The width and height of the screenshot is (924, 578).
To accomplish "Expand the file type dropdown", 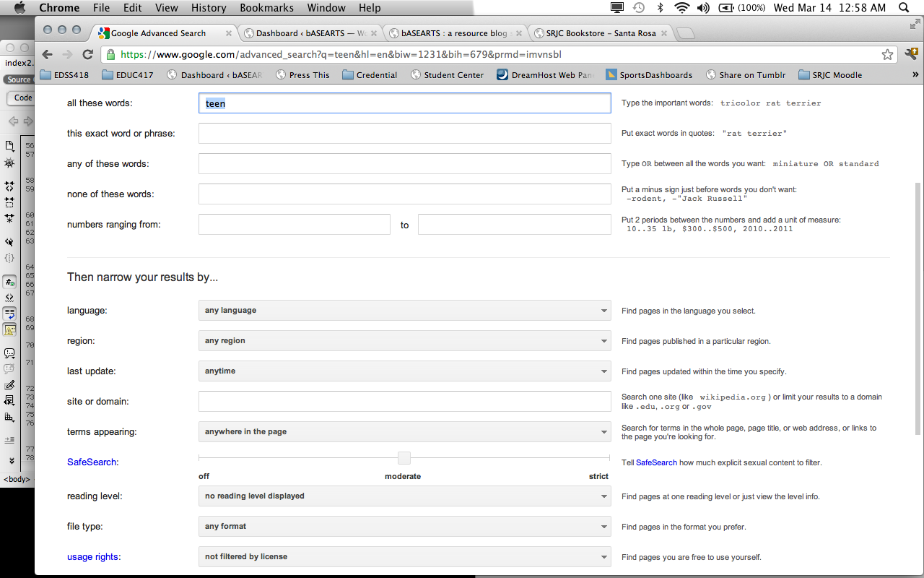I will click(404, 527).
